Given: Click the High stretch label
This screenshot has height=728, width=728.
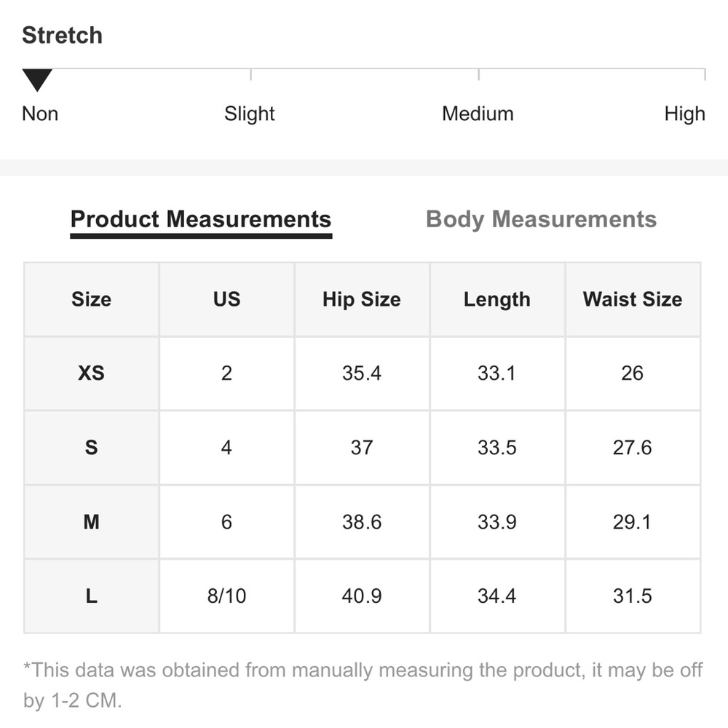Looking at the screenshot, I should pos(684,114).
